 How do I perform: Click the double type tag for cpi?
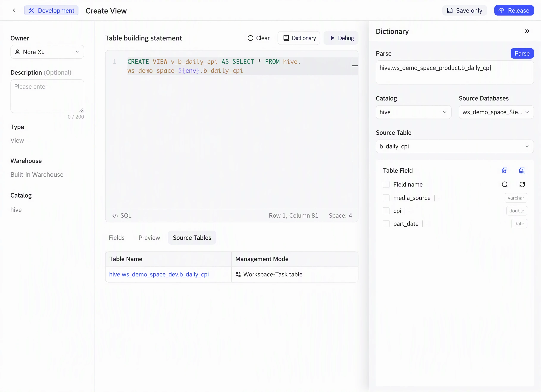(x=517, y=211)
